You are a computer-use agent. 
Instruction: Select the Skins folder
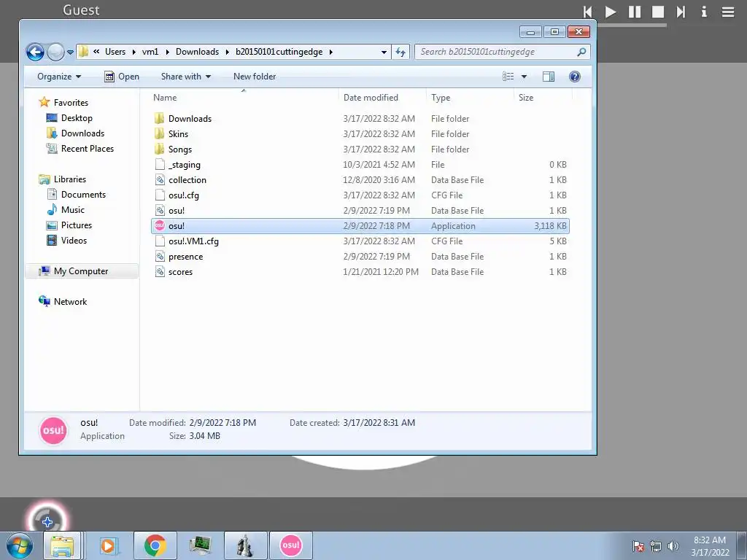[360, 134]
